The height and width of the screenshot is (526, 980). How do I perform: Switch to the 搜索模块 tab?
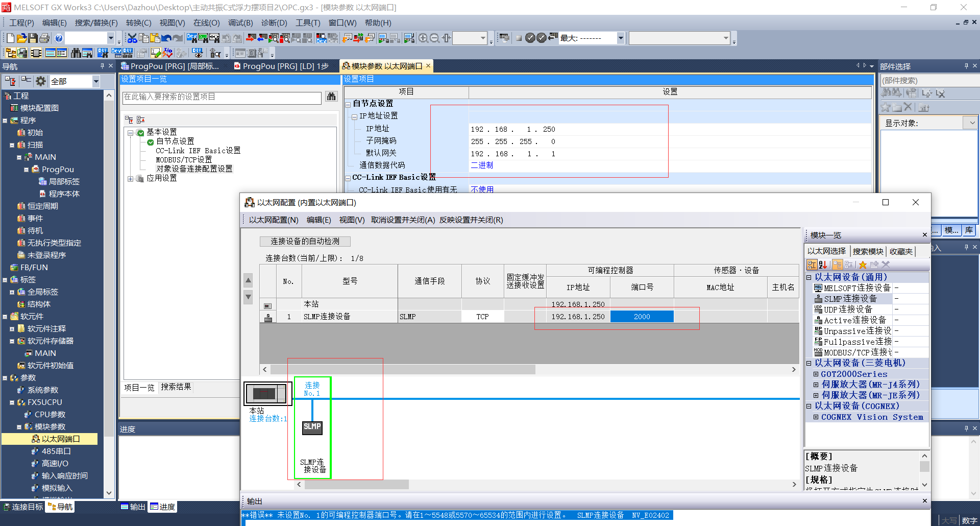(868, 251)
